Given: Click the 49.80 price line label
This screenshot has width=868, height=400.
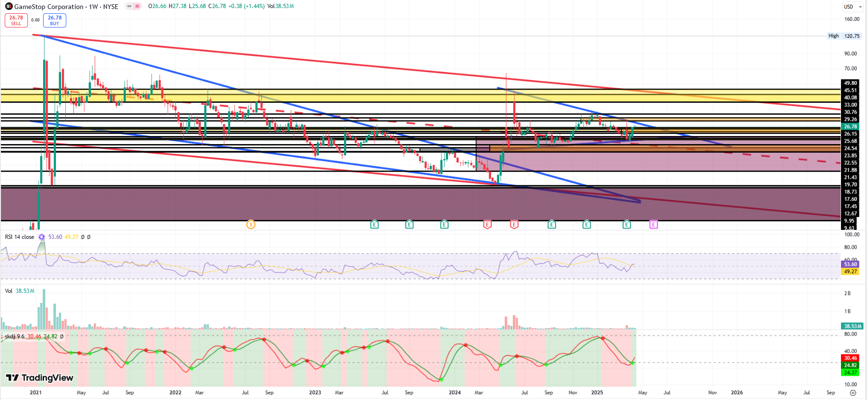Looking at the screenshot, I should [x=850, y=83].
